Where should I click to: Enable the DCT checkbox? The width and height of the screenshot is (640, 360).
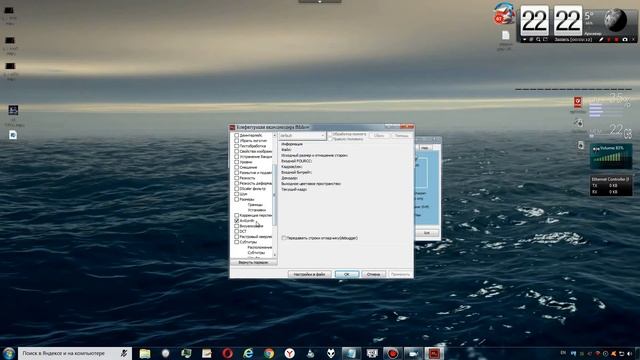point(236,231)
